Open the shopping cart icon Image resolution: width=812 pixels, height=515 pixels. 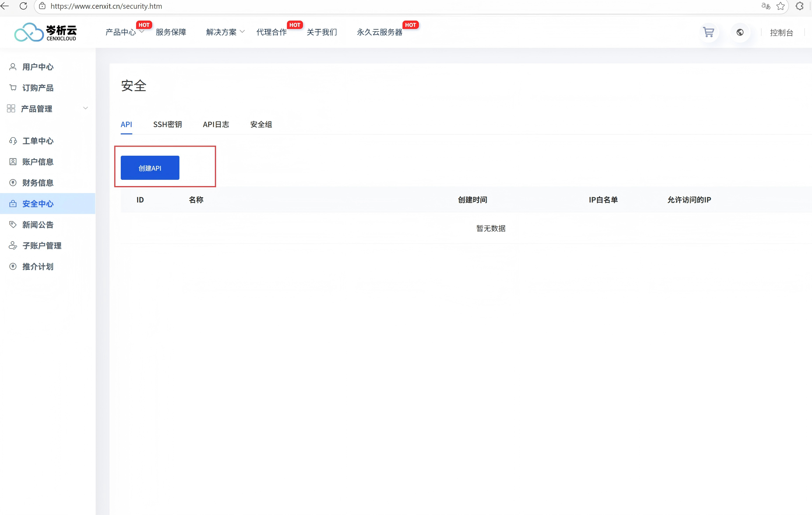pos(708,32)
